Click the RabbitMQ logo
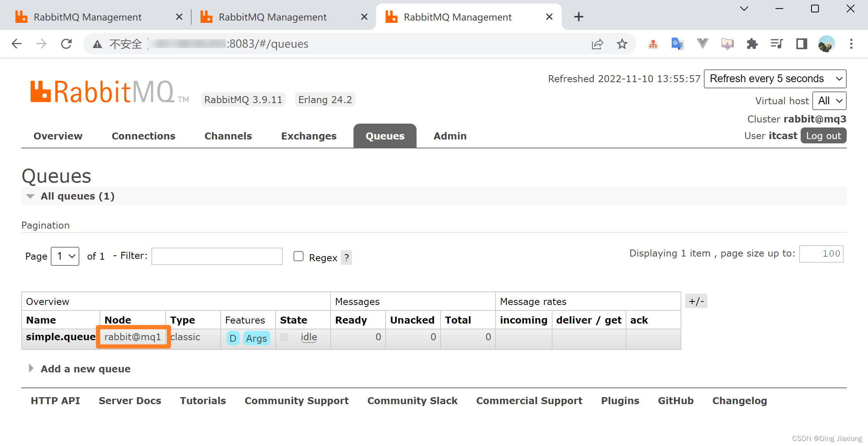The image size is (868, 446). (x=110, y=92)
